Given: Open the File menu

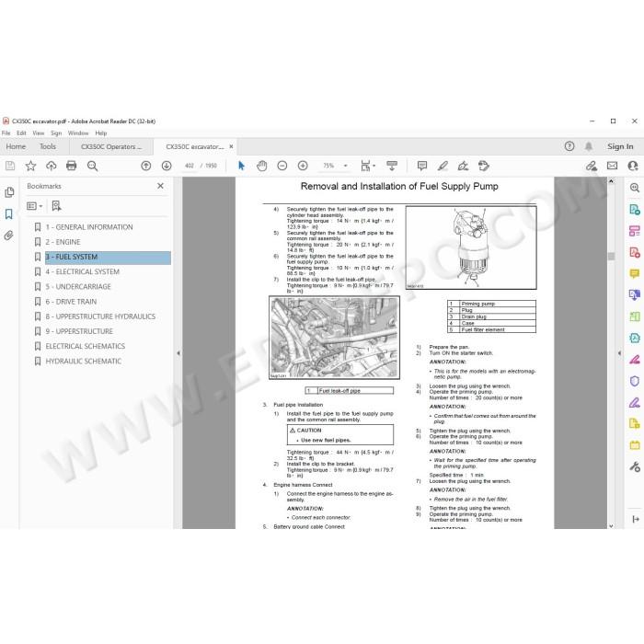Looking at the screenshot, I should (x=6, y=133).
